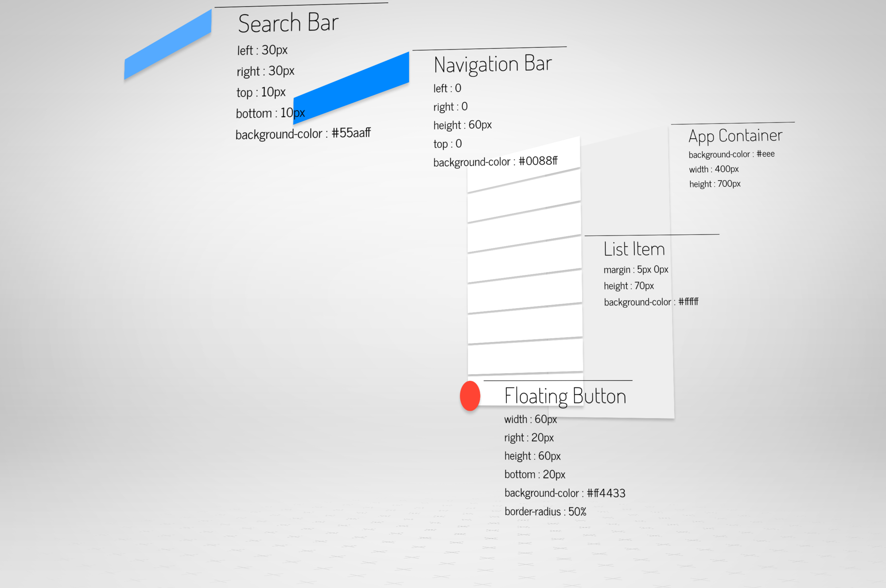Click the List Item heading
This screenshot has height=588, width=886.
tap(634, 249)
